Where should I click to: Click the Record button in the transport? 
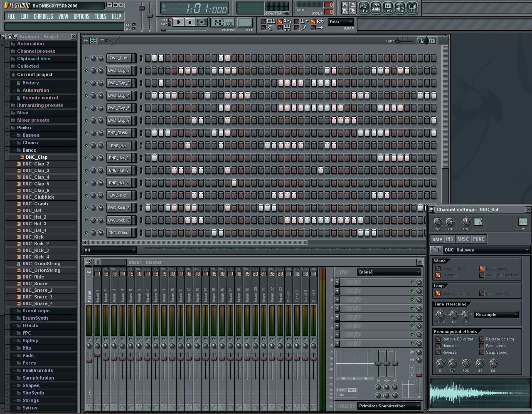click(x=202, y=22)
